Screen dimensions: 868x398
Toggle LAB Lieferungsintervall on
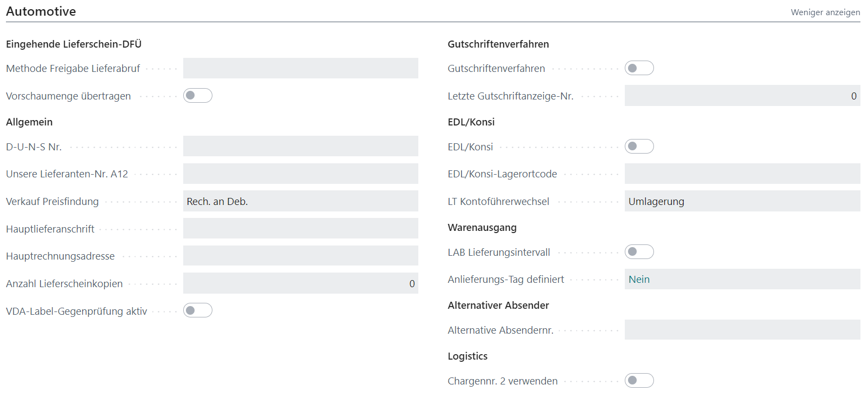pos(639,252)
